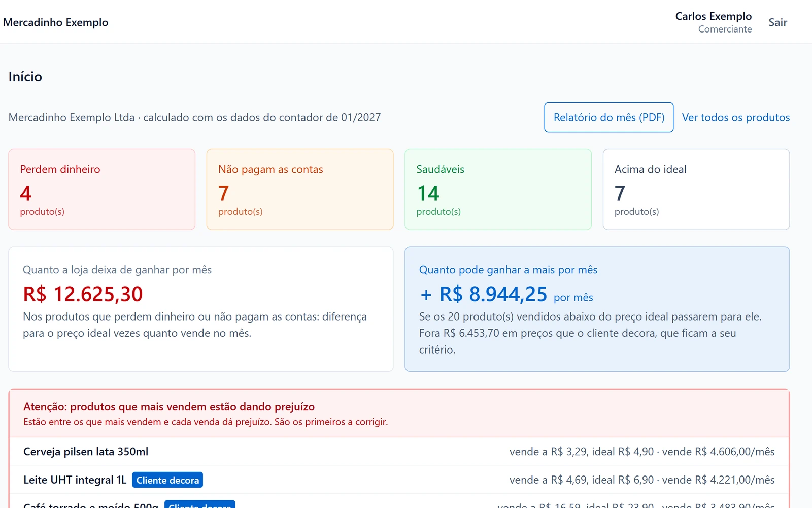Click the contador data date subtitle

194,117
